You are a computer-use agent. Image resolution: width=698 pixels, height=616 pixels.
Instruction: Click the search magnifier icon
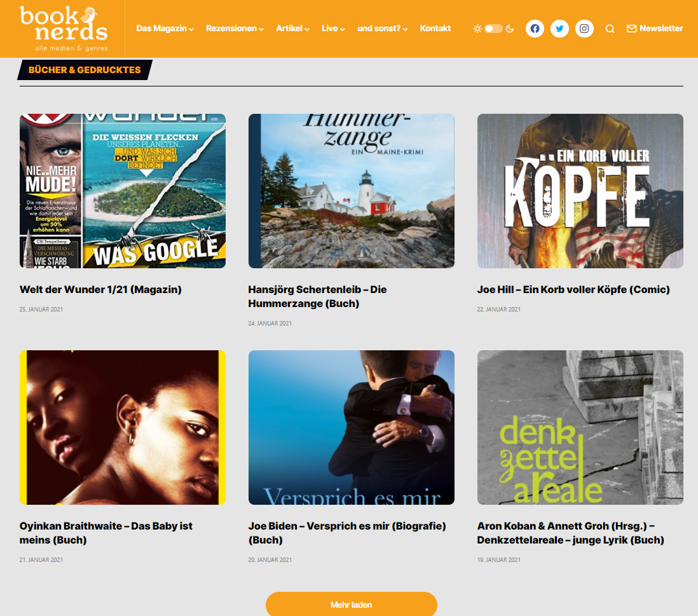610,29
